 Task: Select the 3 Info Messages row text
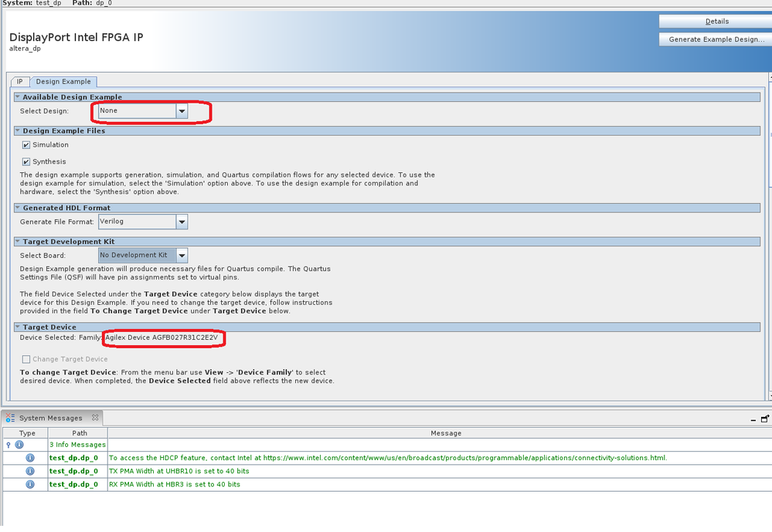[x=77, y=445]
